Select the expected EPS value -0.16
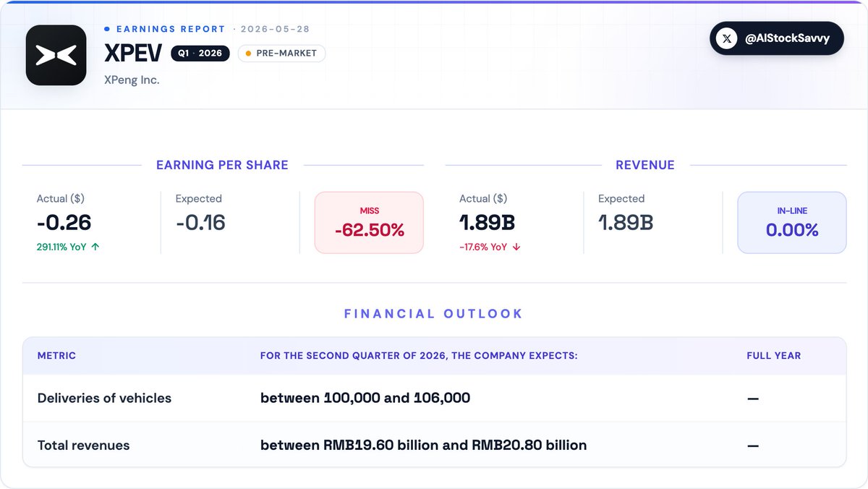 point(200,223)
